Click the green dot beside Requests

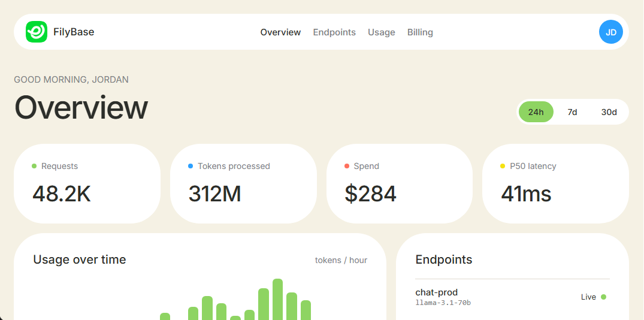[x=34, y=166]
